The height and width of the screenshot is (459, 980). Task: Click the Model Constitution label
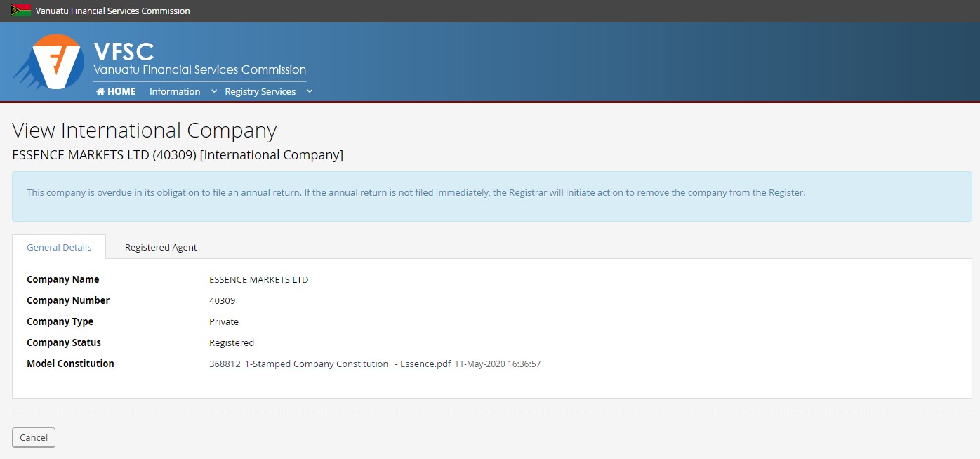click(x=70, y=364)
